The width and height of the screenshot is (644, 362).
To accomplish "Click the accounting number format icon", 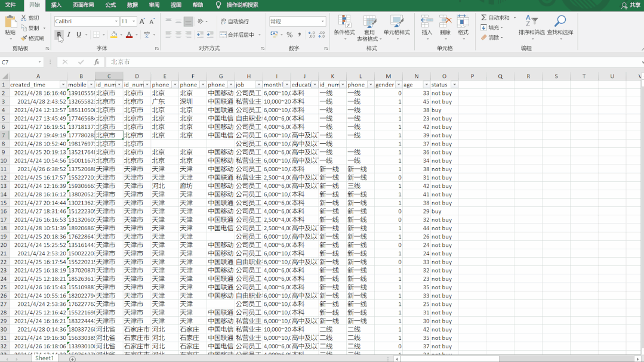I will (x=275, y=35).
